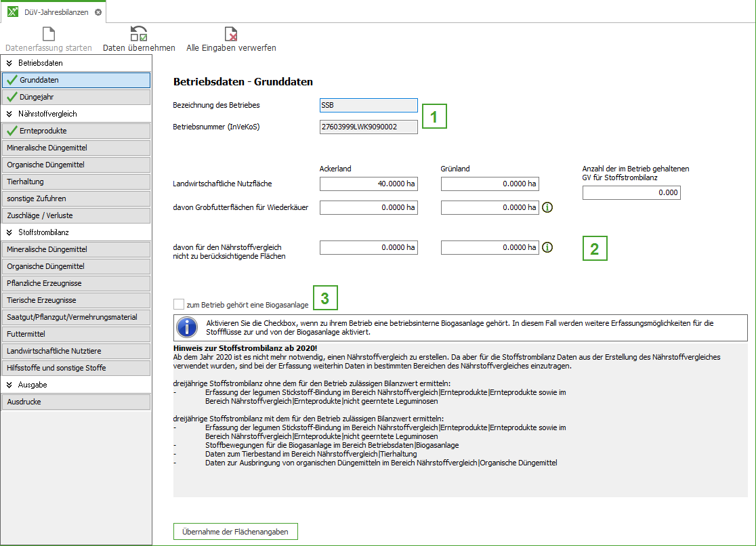Enable the Biogasanlage checkbox

179,305
